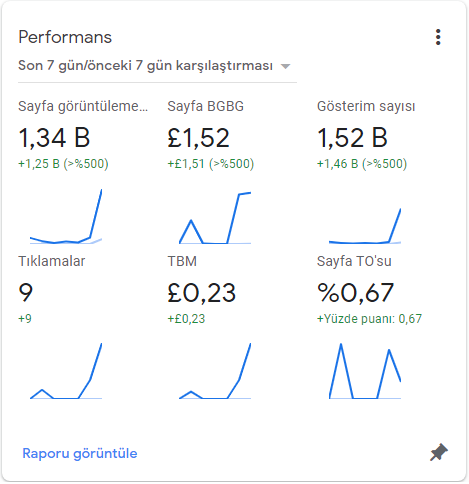469x484 pixels.
Task: Click the 1,52 B impressions value
Action: pyautogui.click(x=352, y=138)
